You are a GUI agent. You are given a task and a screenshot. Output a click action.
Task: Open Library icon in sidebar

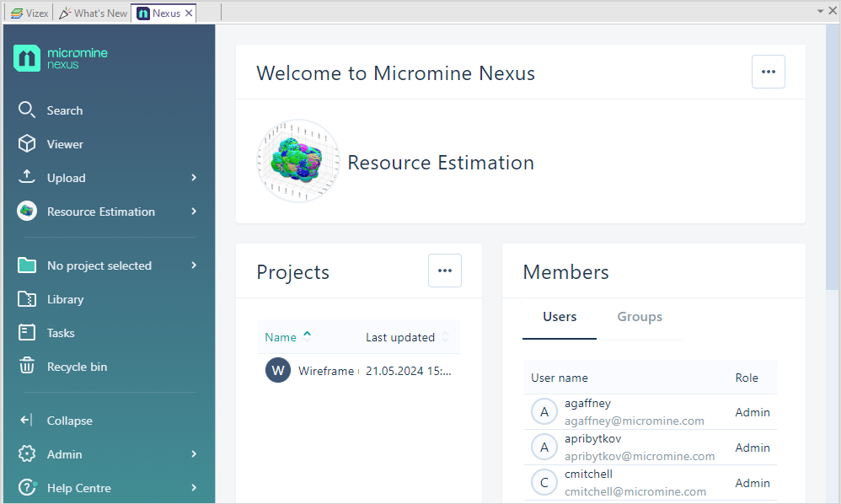click(27, 299)
